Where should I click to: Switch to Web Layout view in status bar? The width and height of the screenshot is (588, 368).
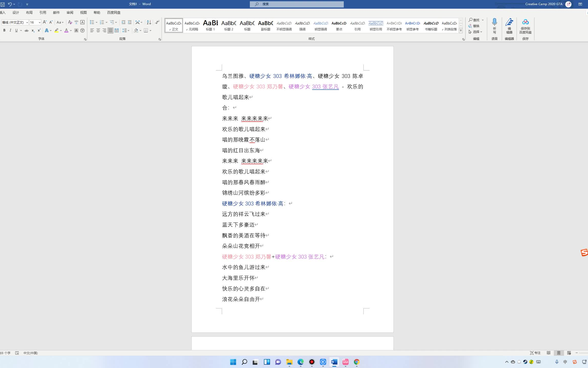point(569,353)
